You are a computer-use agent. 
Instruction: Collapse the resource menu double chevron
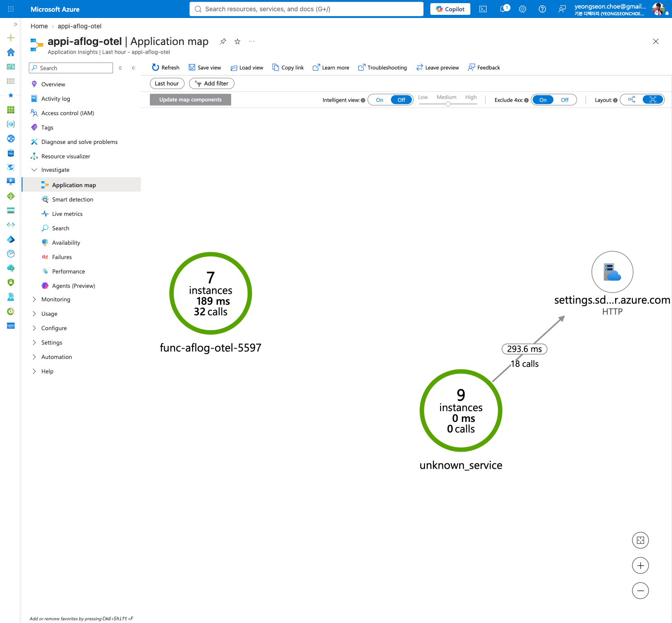click(x=133, y=68)
